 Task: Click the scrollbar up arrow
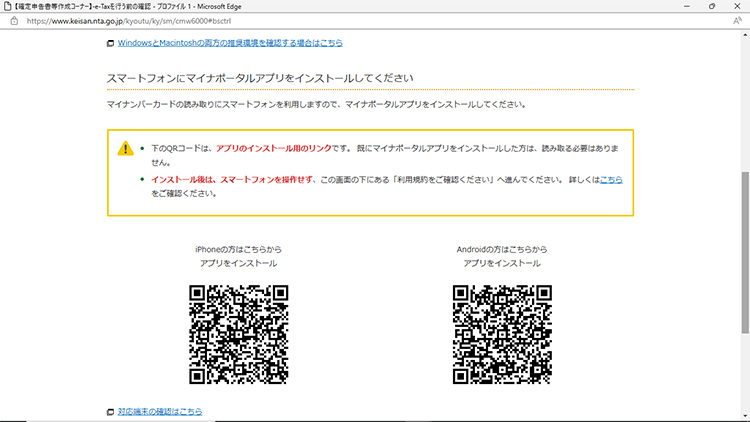(x=744, y=35)
